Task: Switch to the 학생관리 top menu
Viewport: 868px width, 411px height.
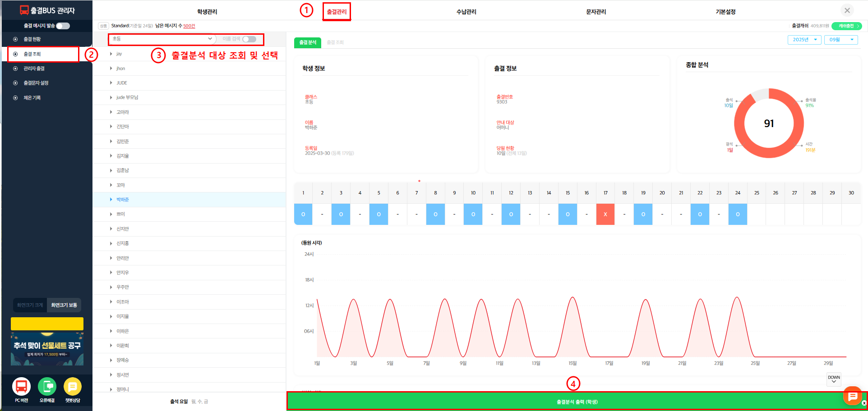Action: click(x=207, y=12)
